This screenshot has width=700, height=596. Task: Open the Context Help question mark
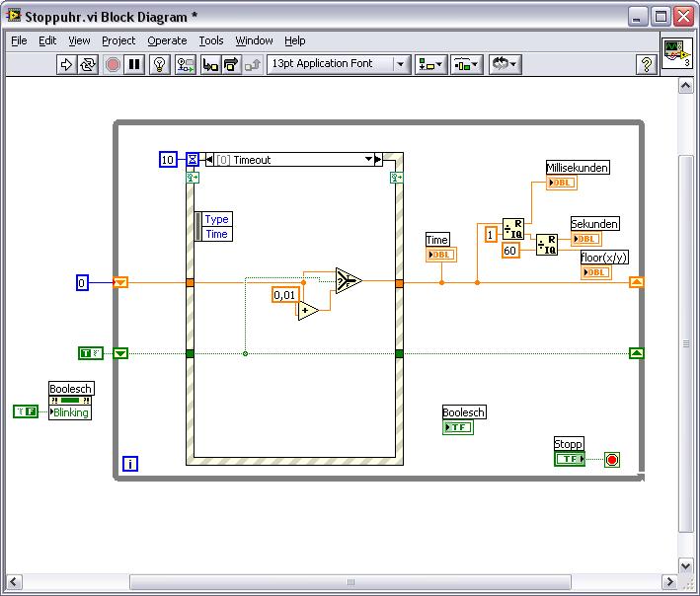click(647, 64)
